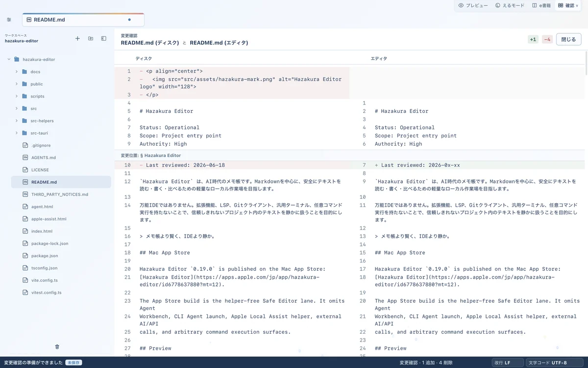Click 'Authority: High' in disk pane
The width and height of the screenshot is (588, 368).
click(163, 144)
